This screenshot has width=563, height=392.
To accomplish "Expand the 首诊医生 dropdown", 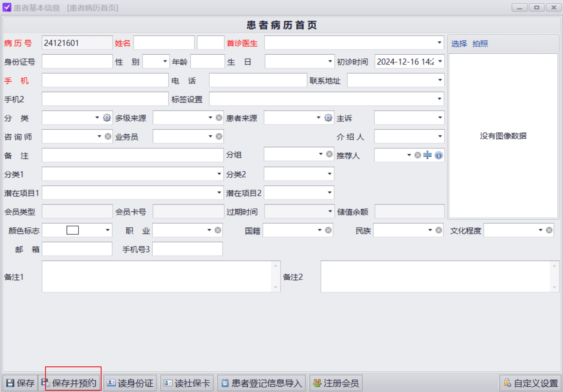I will (440, 43).
